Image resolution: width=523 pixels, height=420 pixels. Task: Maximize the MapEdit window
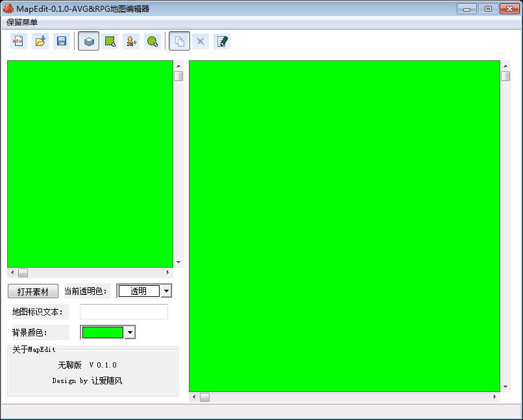click(x=488, y=9)
